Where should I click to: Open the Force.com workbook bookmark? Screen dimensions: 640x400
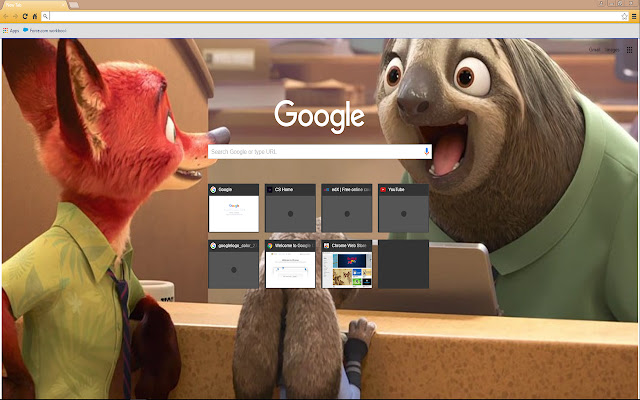pos(44,31)
